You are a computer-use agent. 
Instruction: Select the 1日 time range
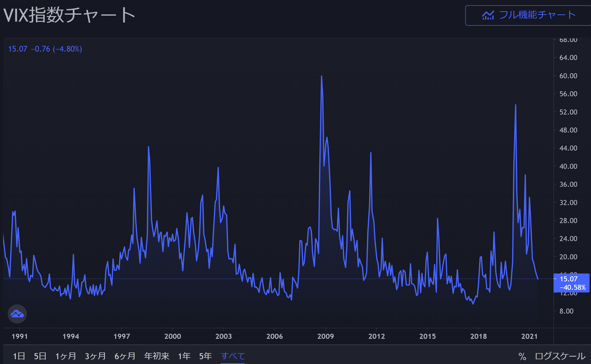point(19,356)
